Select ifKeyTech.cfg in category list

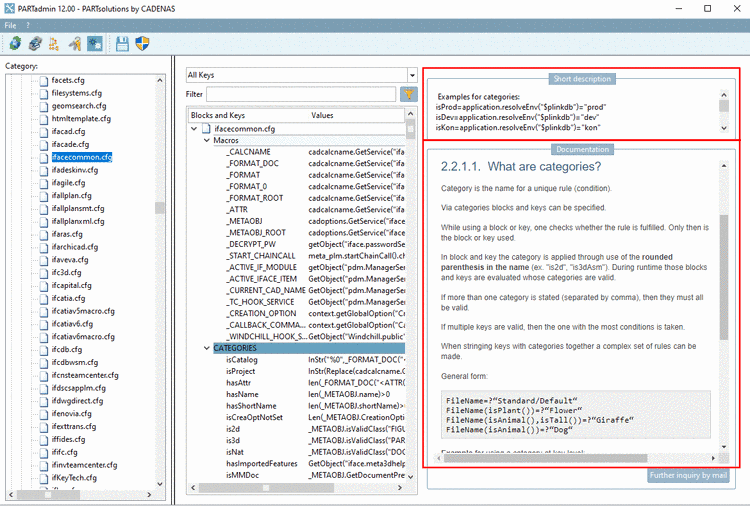pyautogui.click(x=74, y=478)
